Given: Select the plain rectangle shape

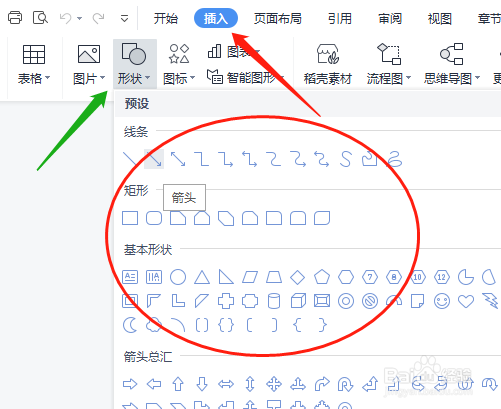Looking at the screenshot, I should (x=130, y=218).
